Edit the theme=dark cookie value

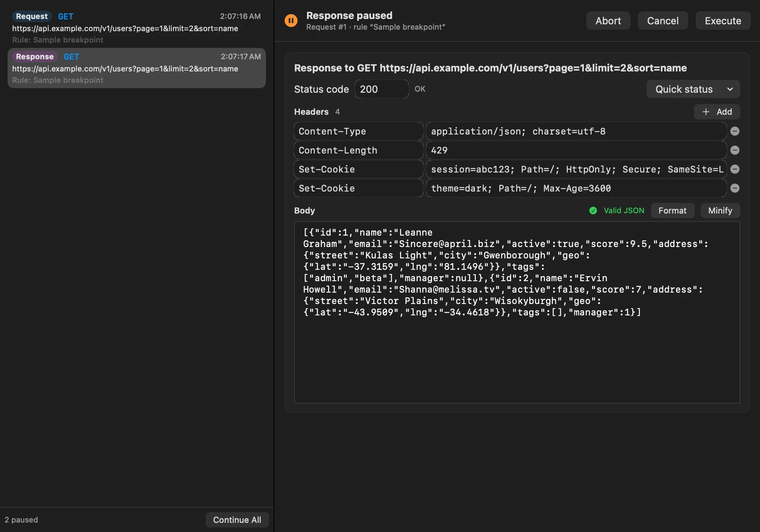click(576, 188)
